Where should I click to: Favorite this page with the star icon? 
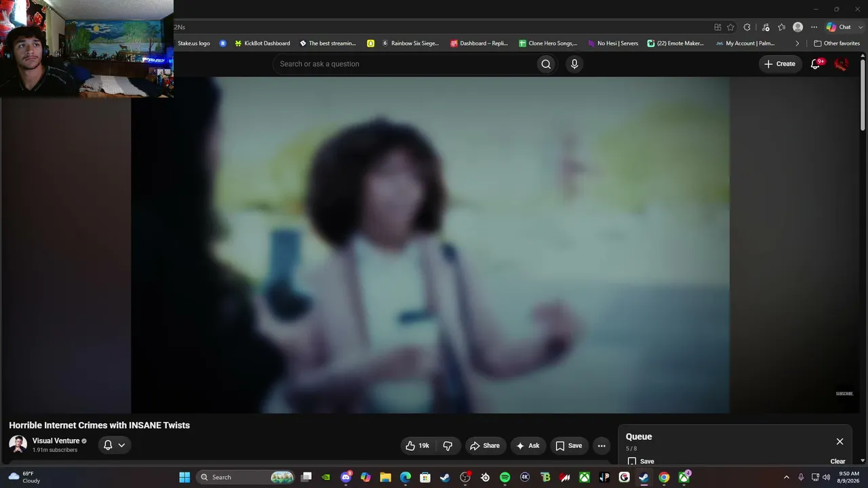pos(730,27)
